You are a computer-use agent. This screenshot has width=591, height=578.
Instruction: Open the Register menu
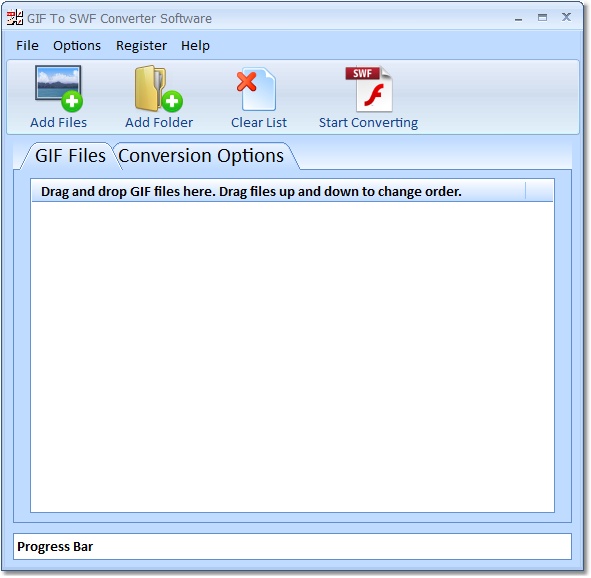[141, 46]
